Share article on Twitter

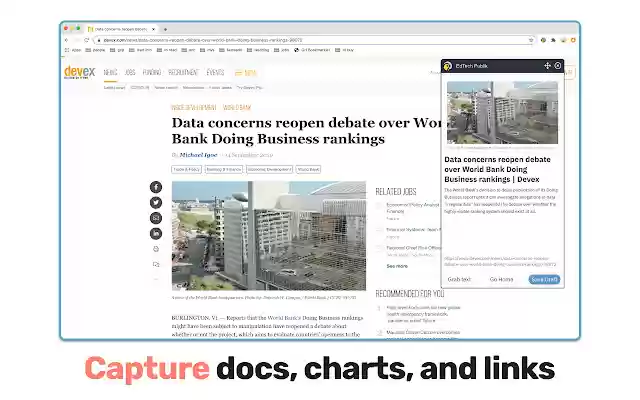point(156,202)
